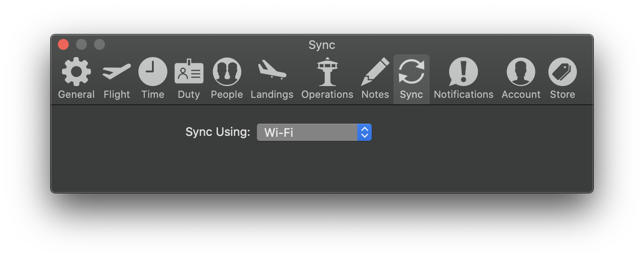Open the Sync Using Wi-Fi dropdown
Screen dimensions: 644x260
coord(314,132)
